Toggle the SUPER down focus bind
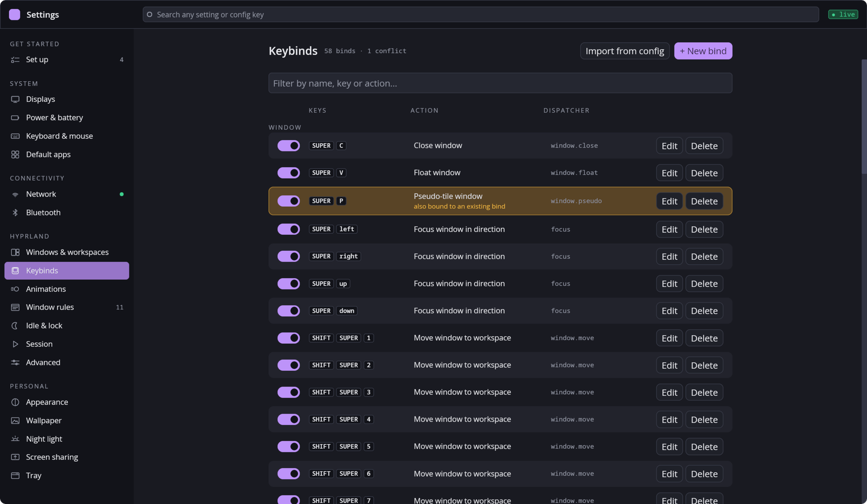Image resolution: width=867 pixels, height=504 pixels. [289, 311]
